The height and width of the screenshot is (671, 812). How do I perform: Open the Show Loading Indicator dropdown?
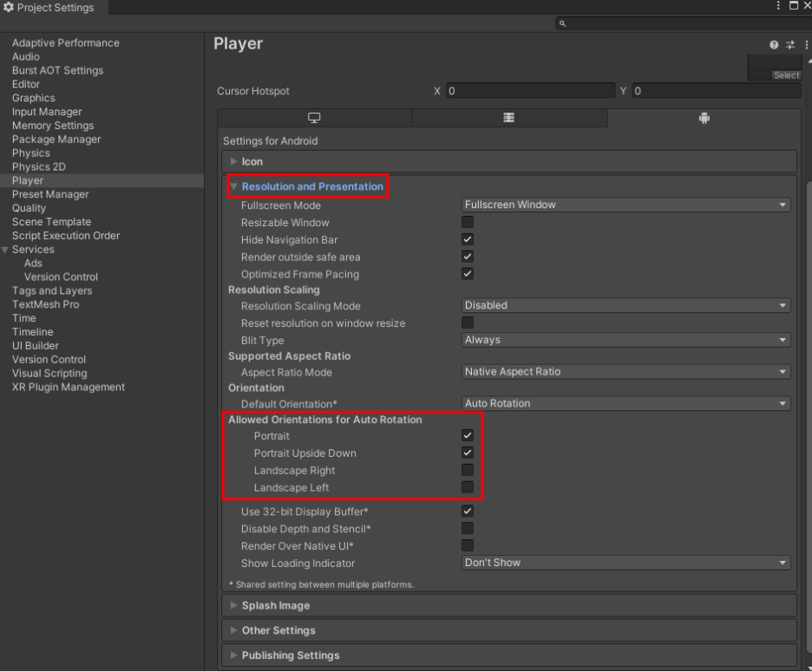(625, 563)
